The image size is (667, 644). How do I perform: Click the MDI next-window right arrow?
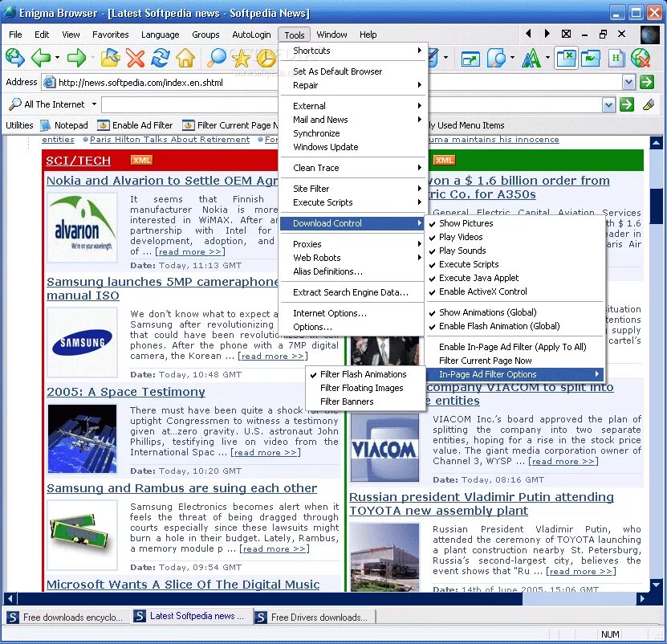click(x=547, y=34)
